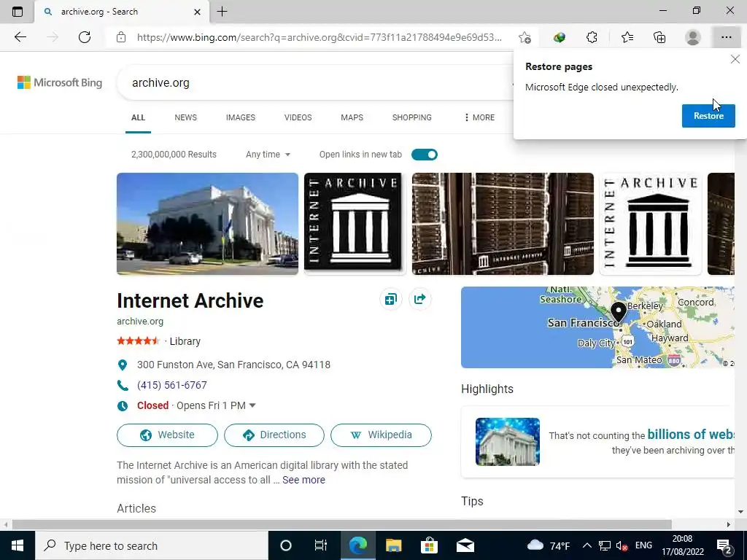747x560 pixels.
Task: Click the vertical scrollbar down arrow
Action: (740, 512)
